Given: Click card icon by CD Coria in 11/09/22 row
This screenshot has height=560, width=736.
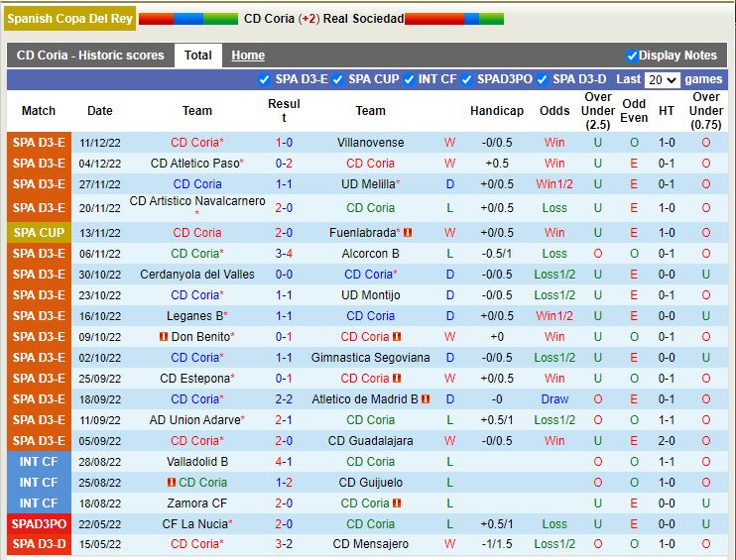Looking at the screenshot, I should pyautogui.click(x=397, y=420).
